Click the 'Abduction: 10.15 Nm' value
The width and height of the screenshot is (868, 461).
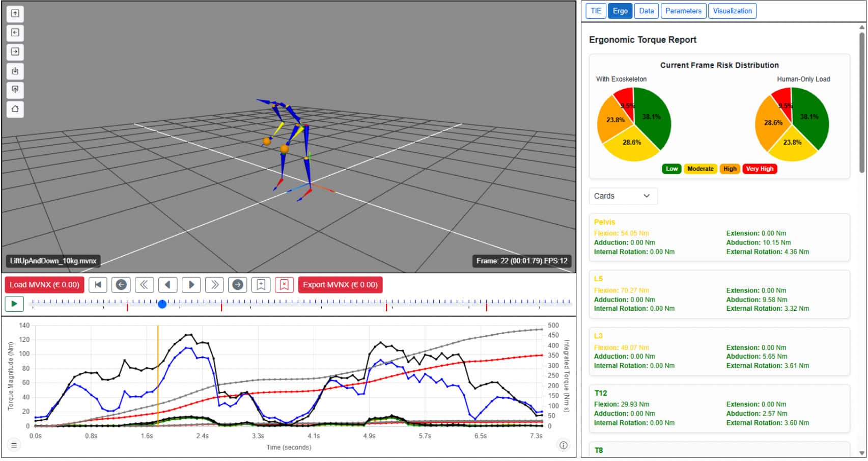[758, 242]
